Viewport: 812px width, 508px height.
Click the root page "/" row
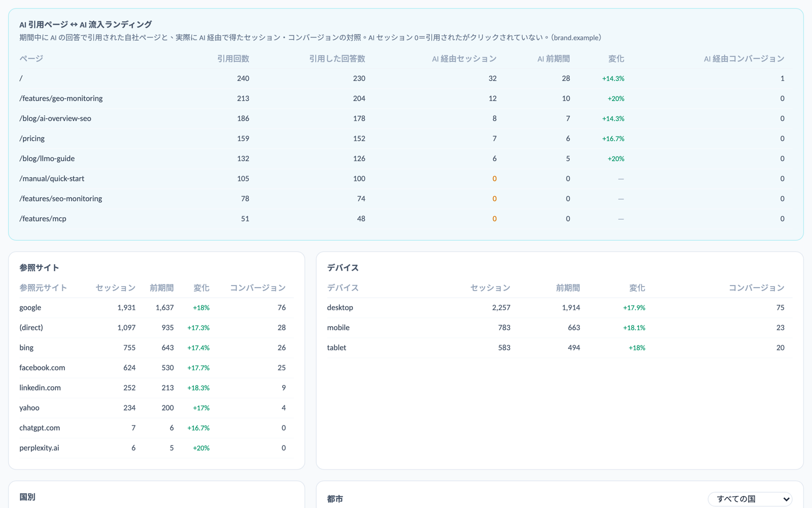(405, 78)
